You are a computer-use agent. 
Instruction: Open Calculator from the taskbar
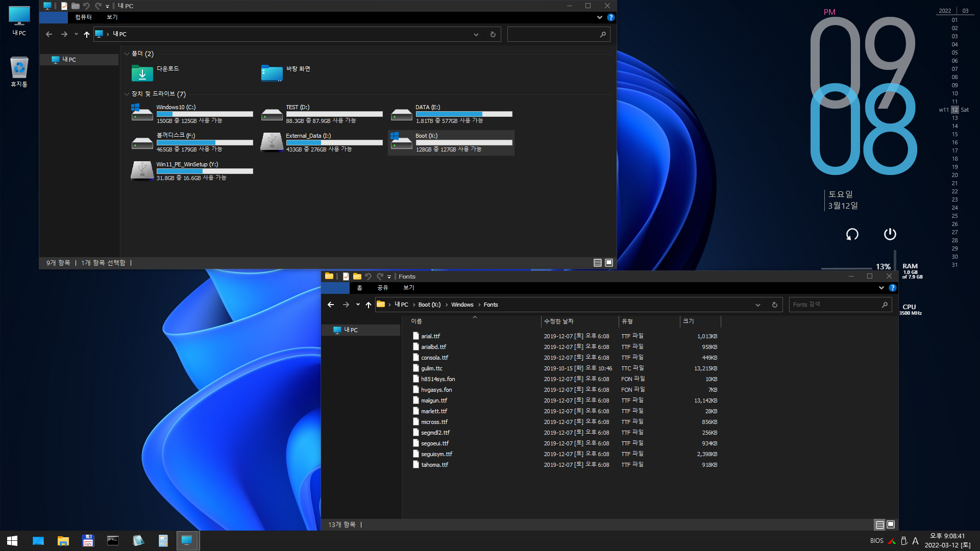tap(163, 540)
